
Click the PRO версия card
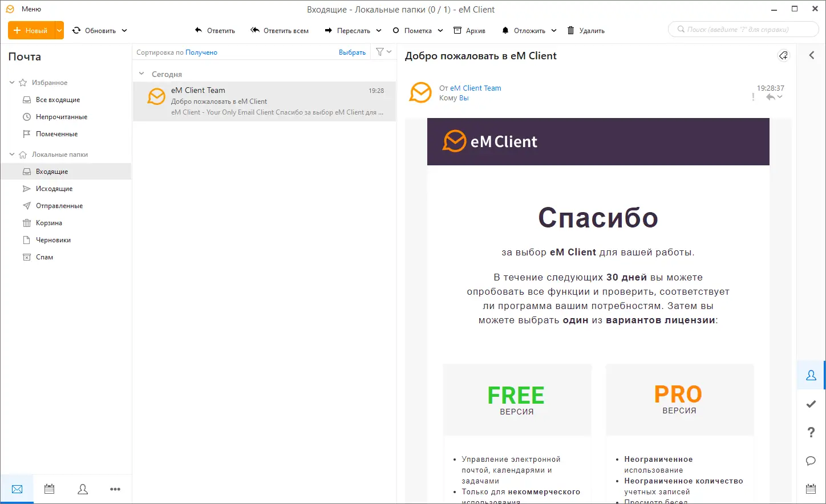pyautogui.click(x=679, y=400)
